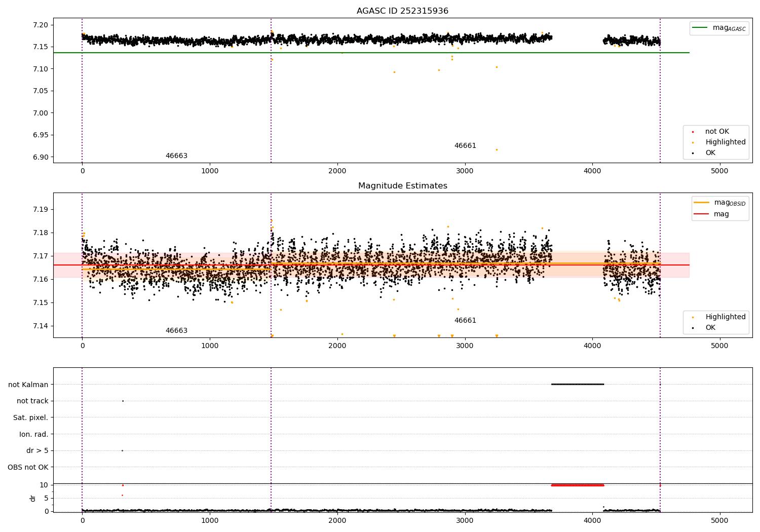Click the black marker on the 'not track' row
Viewport: 760px width, 532px height.
pos(123,401)
